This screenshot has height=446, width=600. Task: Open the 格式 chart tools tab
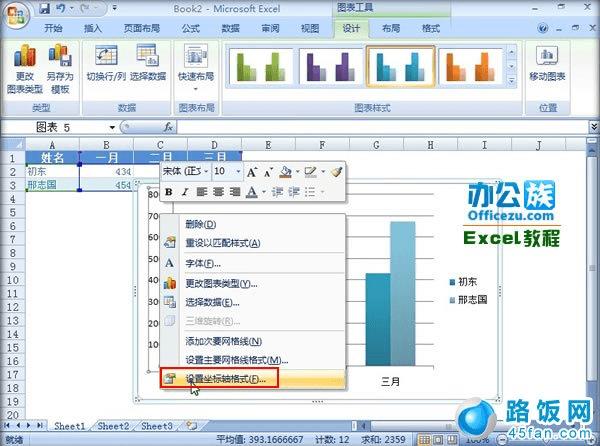(x=430, y=28)
